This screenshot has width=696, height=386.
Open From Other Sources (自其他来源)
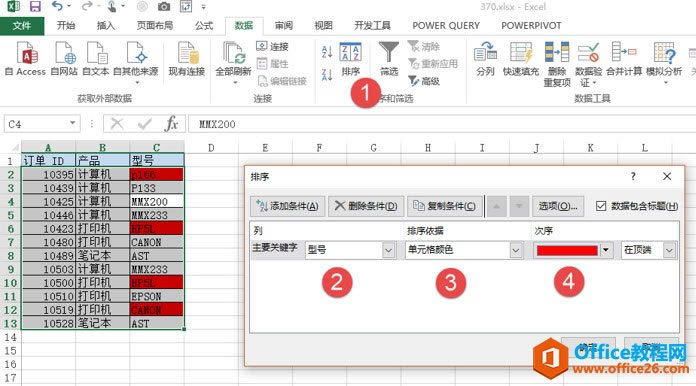pos(136,62)
